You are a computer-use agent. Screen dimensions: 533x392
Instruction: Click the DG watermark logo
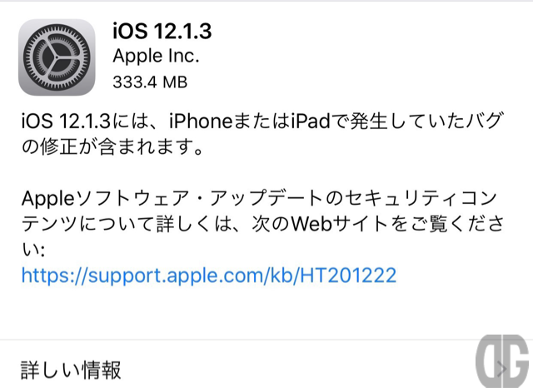502,361
